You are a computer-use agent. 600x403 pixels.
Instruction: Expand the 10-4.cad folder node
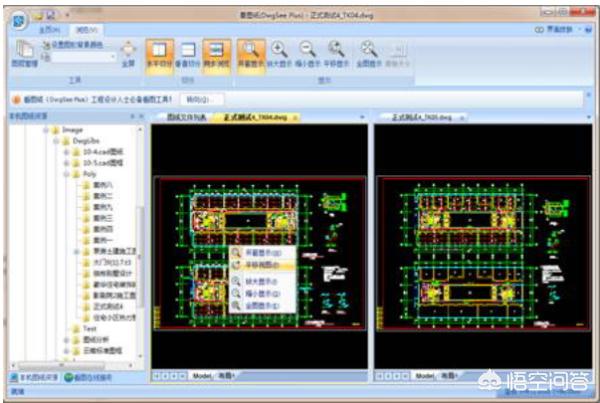(66, 152)
